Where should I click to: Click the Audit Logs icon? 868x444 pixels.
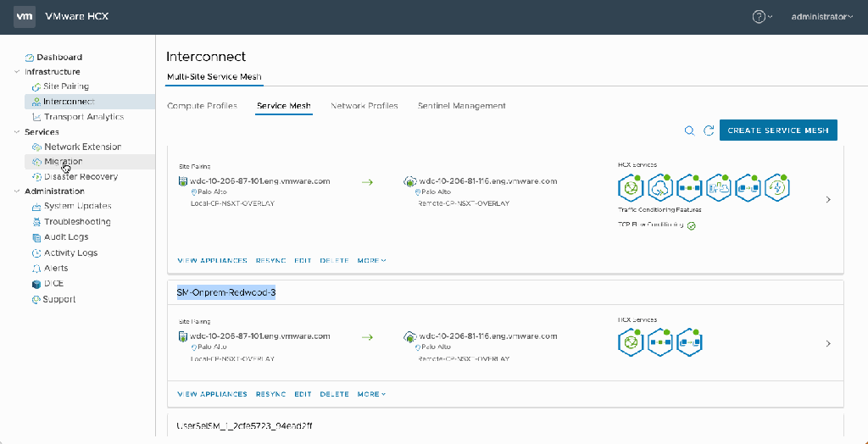[37, 237]
